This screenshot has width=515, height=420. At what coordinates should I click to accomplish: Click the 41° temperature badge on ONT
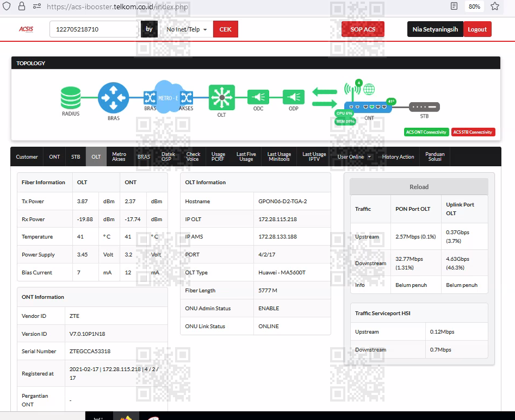391,102
